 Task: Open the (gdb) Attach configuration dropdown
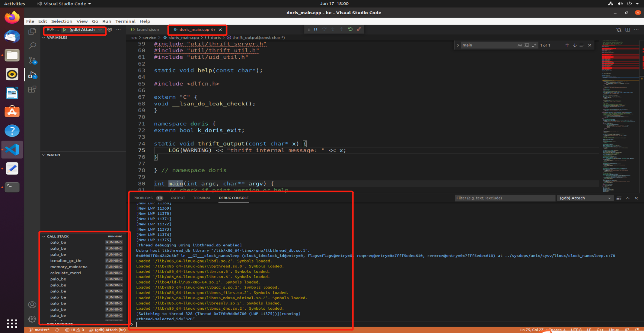click(x=84, y=30)
